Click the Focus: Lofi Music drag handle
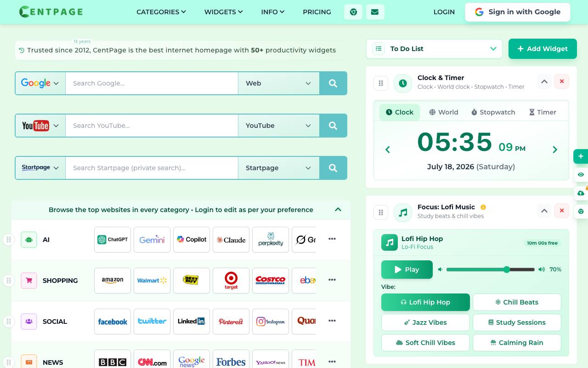 point(381,213)
